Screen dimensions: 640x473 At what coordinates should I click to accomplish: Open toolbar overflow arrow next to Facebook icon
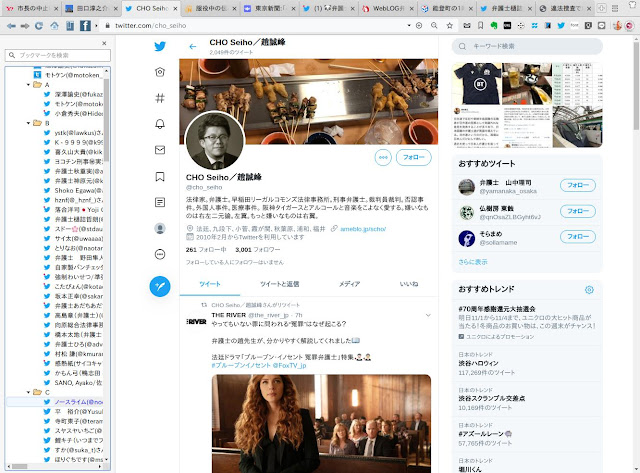pos(96,26)
